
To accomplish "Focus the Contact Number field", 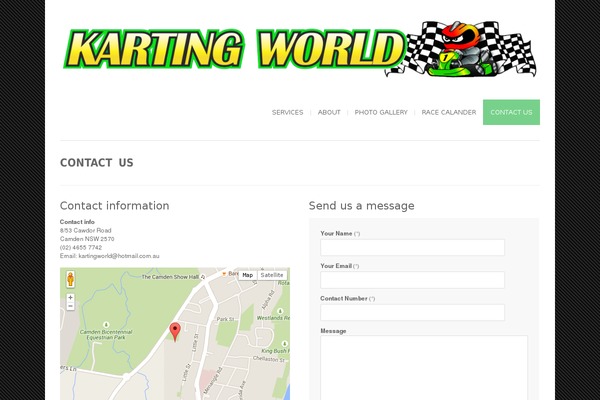I will [412, 312].
